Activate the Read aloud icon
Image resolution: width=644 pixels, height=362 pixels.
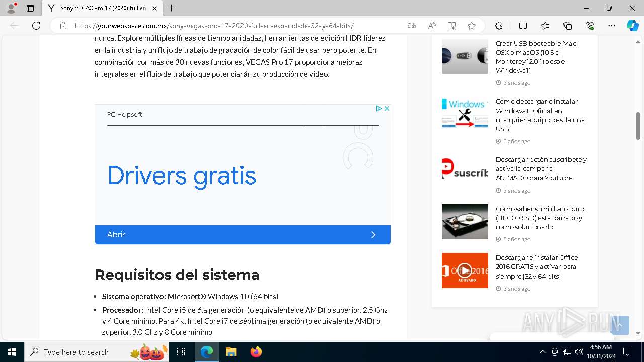(432, 26)
